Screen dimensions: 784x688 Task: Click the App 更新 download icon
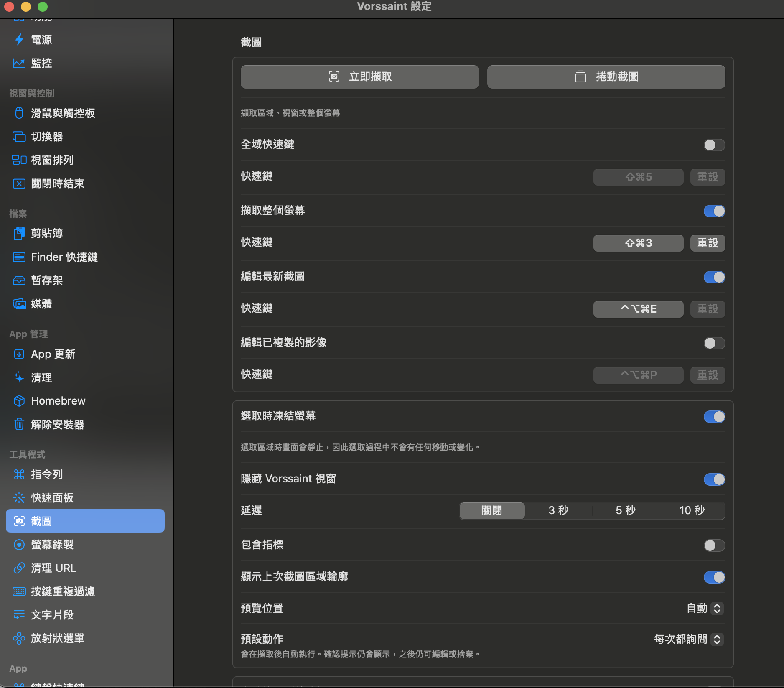click(19, 354)
